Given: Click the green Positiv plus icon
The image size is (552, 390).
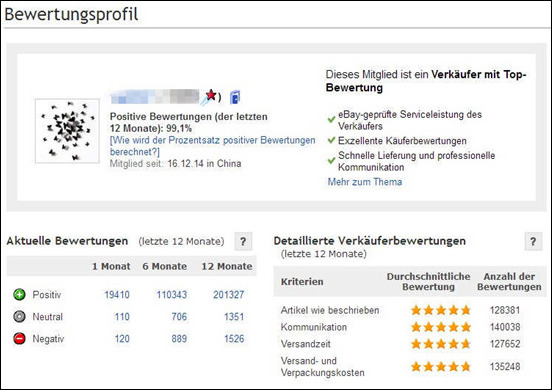Looking at the screenshot, I should [19, 294].
